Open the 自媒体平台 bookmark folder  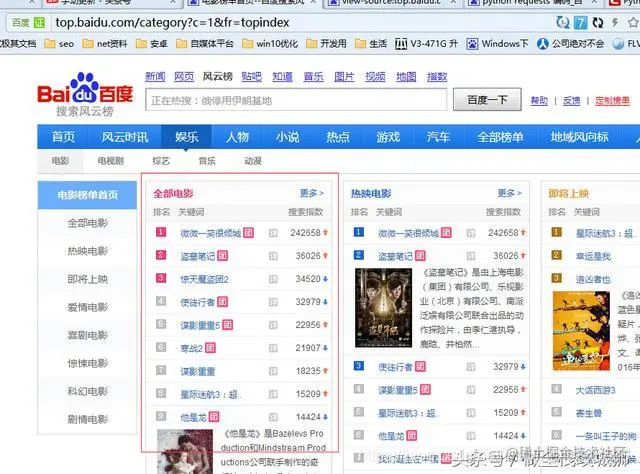point(204,44)
